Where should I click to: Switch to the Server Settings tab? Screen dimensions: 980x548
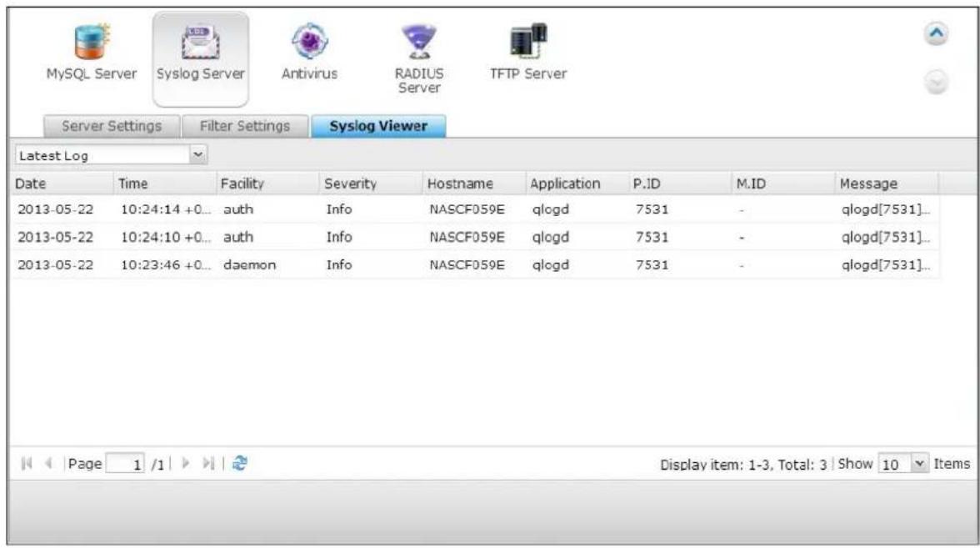click(x=112, y=126)
